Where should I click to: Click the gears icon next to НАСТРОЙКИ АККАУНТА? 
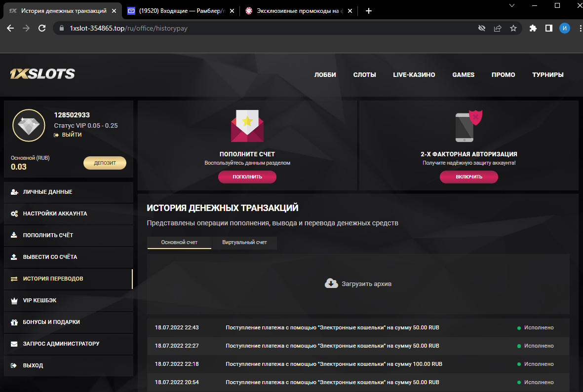[14, 214]
